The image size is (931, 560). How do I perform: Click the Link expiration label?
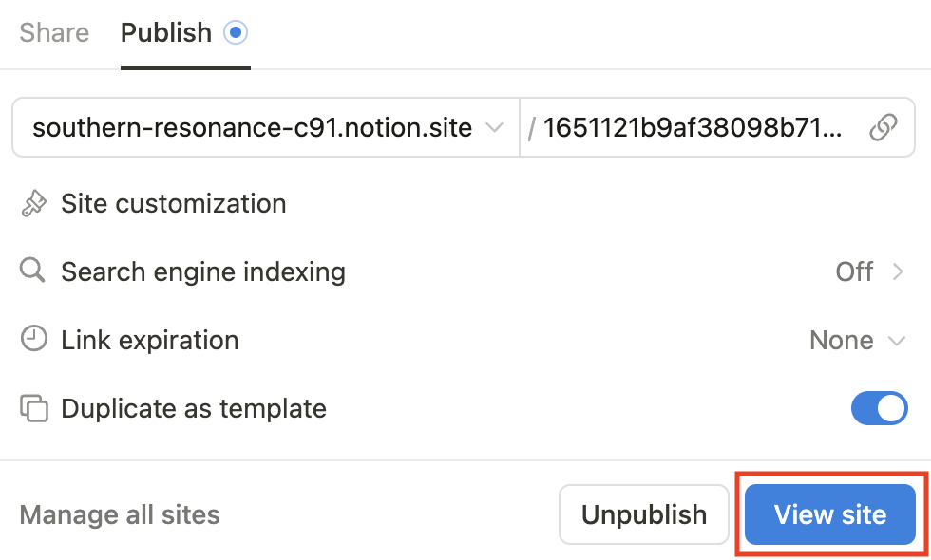coord(150,340)
